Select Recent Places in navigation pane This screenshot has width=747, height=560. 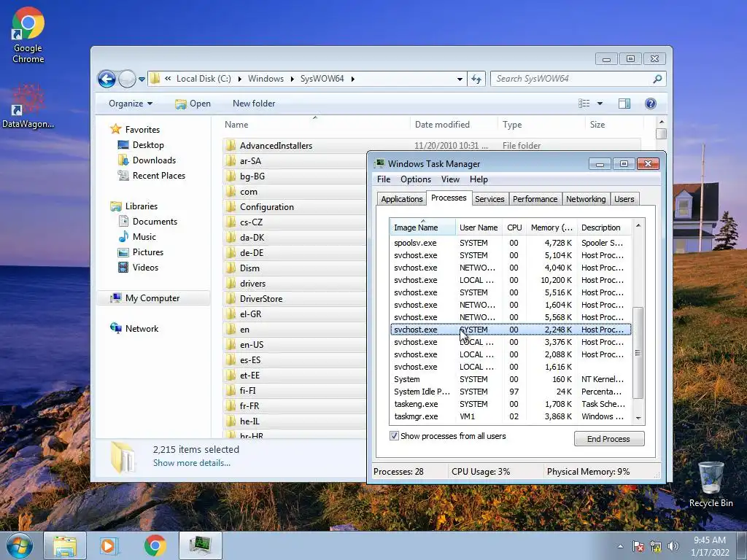(152, 175)
